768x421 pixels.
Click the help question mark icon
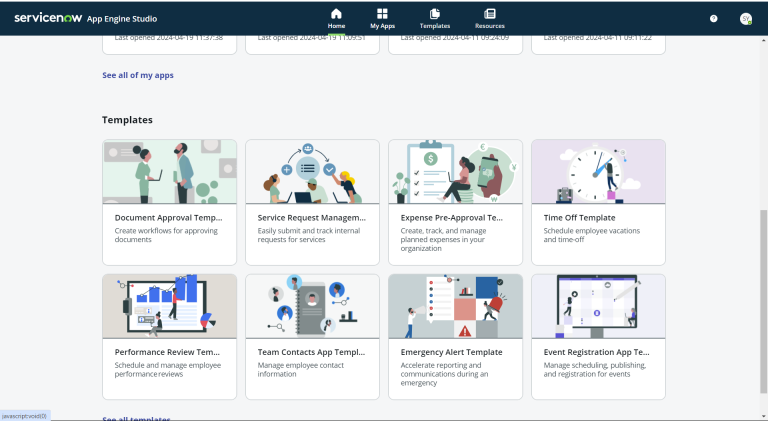[713, 19]
